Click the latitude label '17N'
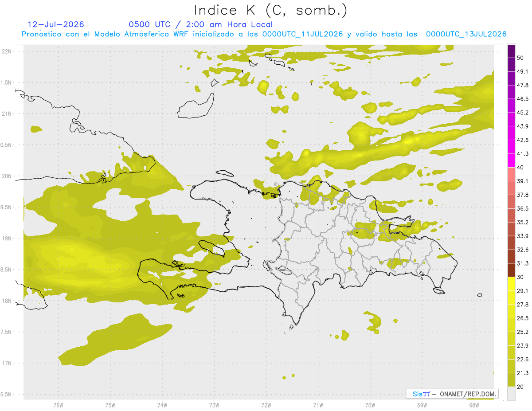The image size is (532, 411). click(x=7, y=363)
